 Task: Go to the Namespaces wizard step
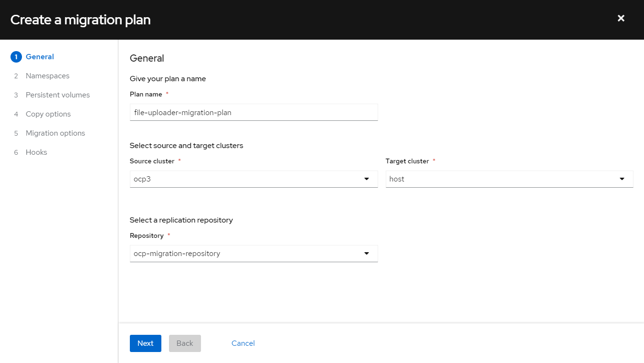coord(47,75)
